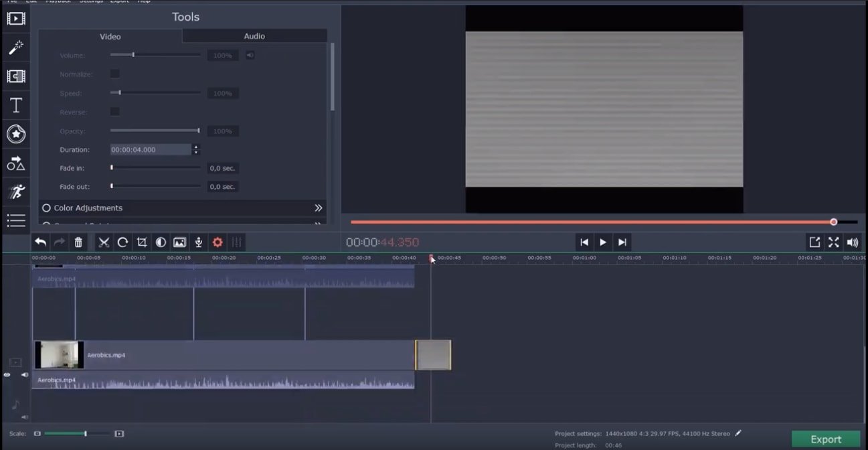Open the Callouts shapes panel

(16, 163)
